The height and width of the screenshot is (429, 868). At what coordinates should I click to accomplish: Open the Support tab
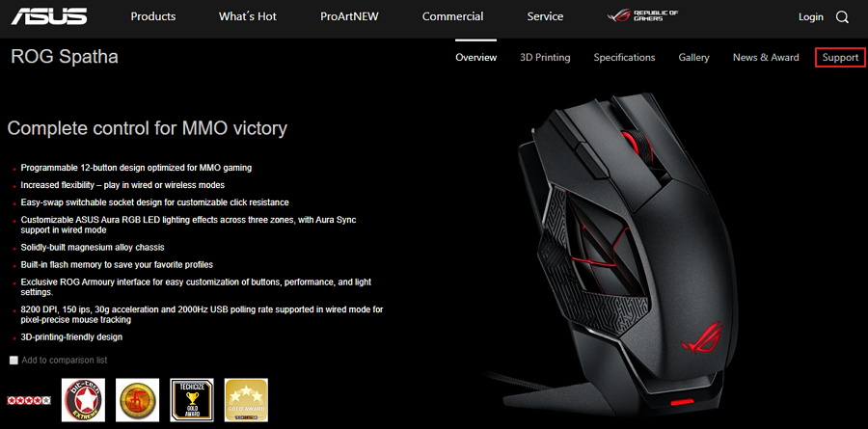pos(840,57)
